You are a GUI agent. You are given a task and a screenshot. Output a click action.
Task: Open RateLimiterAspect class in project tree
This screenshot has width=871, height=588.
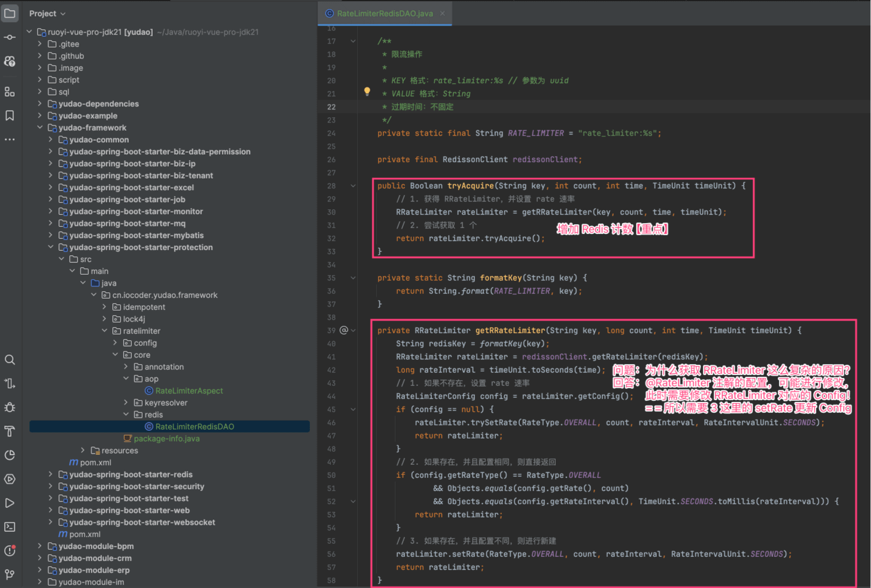click(188, 391)
